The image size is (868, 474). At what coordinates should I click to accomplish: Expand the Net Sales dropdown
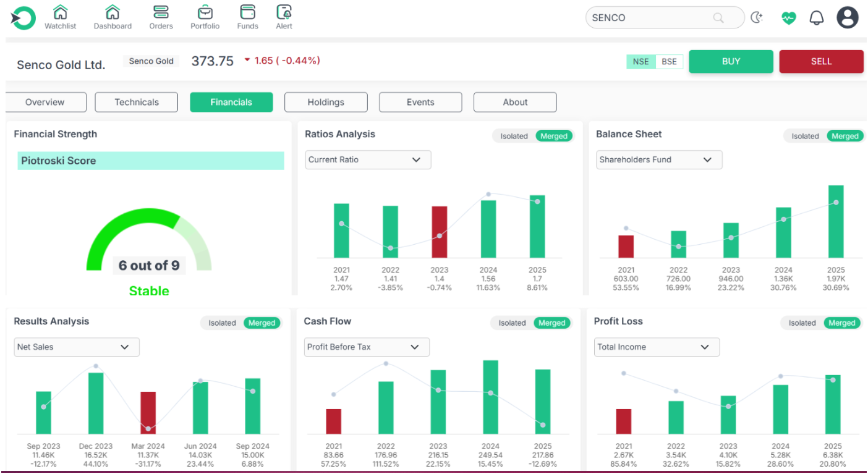click(77, 347)
